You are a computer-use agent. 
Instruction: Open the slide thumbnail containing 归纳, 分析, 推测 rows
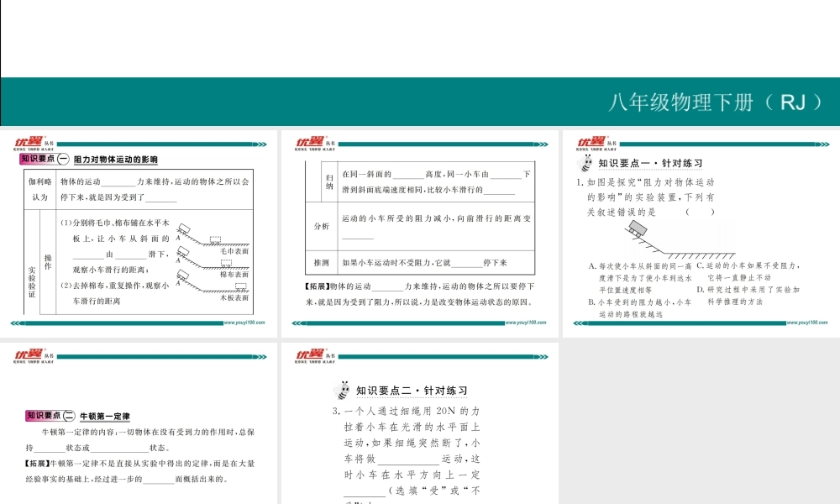point(420,234)
